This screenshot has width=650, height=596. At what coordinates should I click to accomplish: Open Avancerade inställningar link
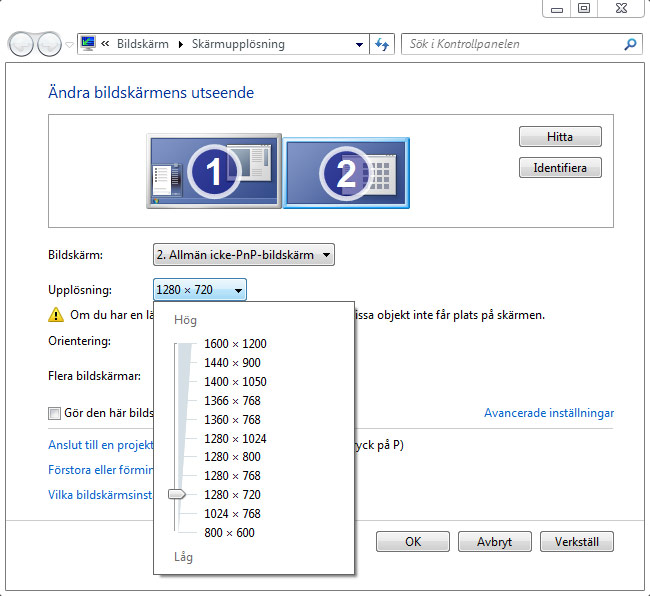pyautogui.click(x=548, y=413)
